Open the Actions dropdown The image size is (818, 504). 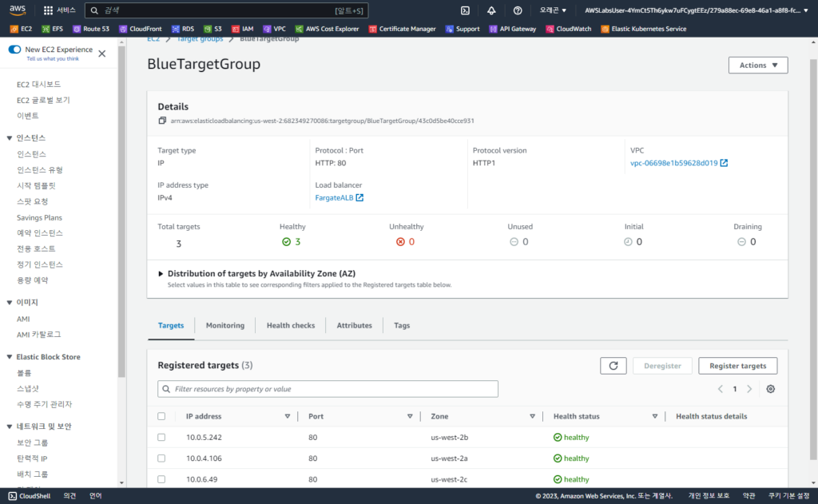758,65
